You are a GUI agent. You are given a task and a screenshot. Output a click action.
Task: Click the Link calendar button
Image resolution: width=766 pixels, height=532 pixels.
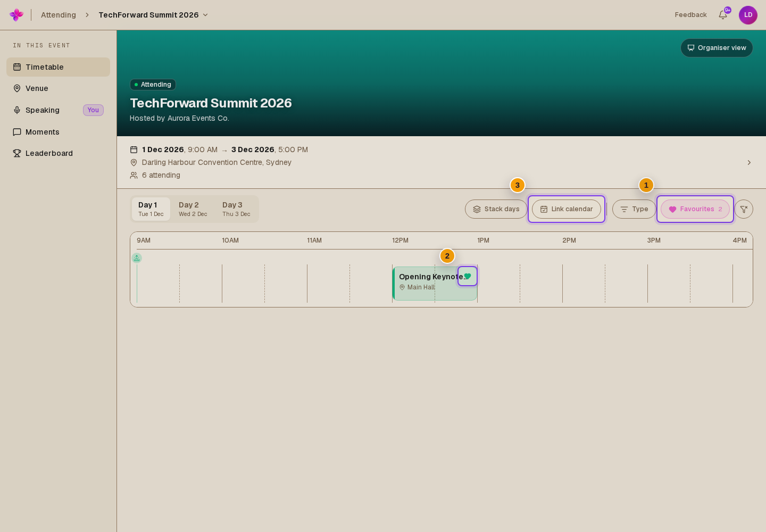[x=567, y=209]
